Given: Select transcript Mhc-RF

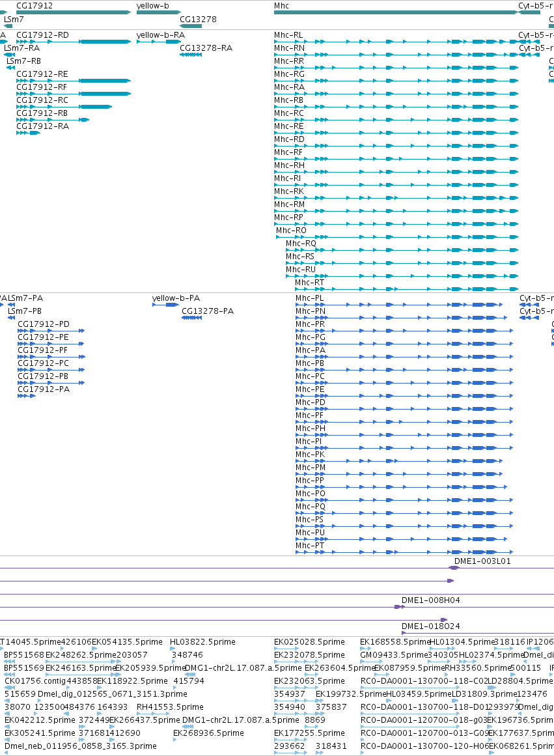Looking at the screenshot, I should coord(288,152).
